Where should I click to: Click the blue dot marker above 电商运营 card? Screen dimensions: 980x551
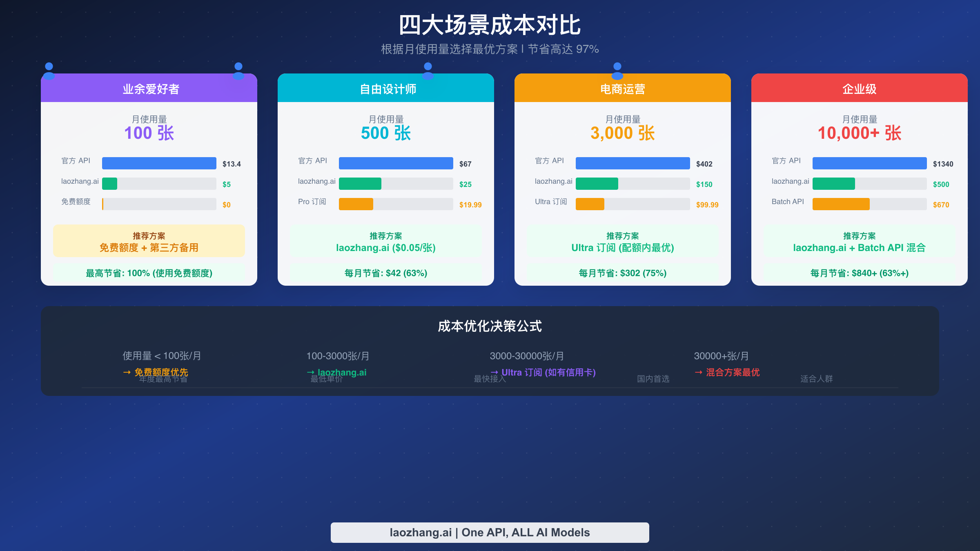point(428,66)
